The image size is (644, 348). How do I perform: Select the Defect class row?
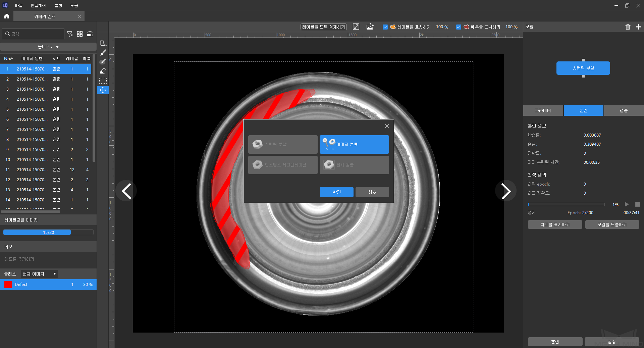point(48,285)
